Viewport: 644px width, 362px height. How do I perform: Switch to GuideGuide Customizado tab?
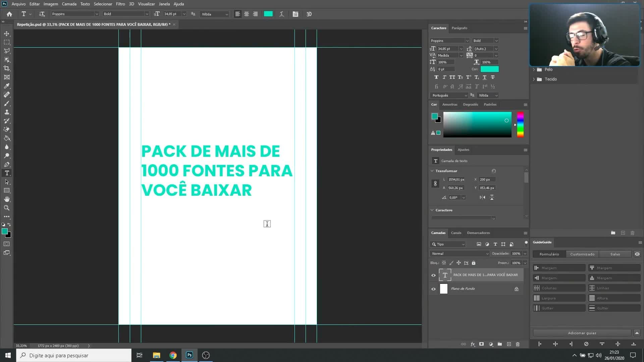582,254
